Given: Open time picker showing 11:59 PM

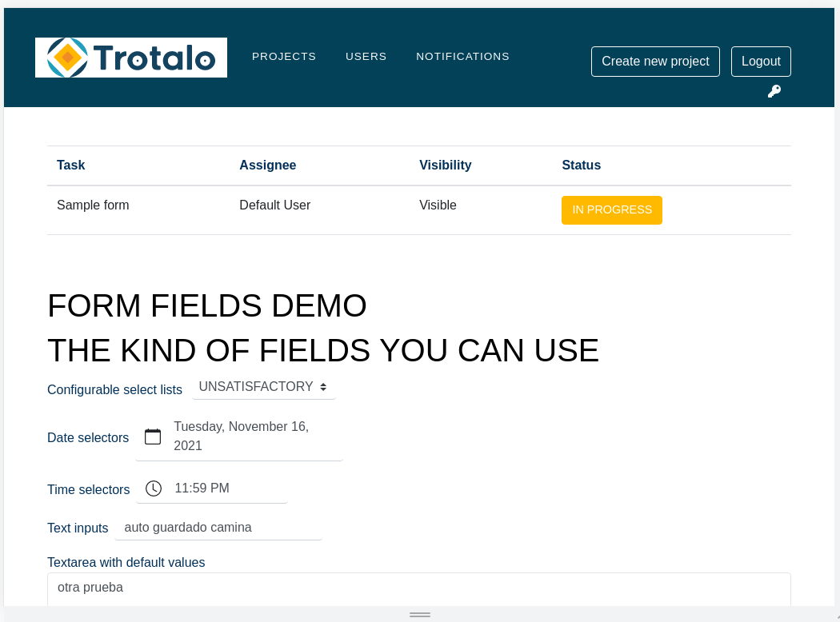Looking at the screenshot, I should coord(212,488).
